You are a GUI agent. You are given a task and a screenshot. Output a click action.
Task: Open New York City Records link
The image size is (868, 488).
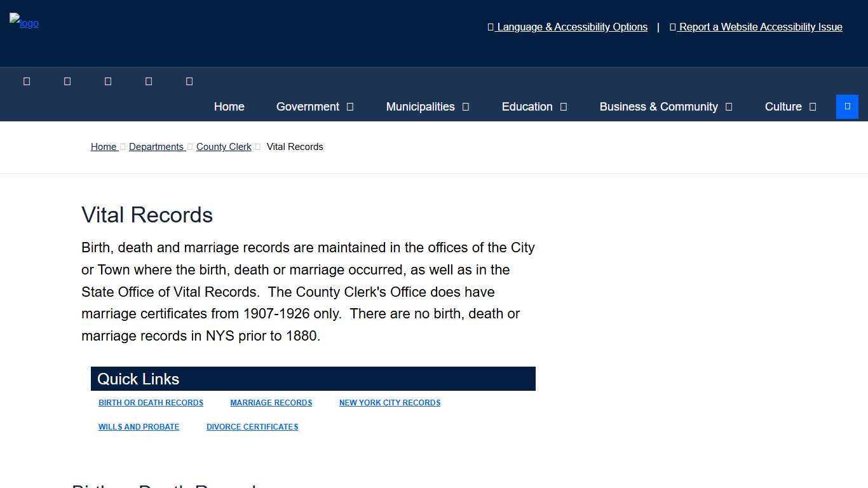(x=390, y=403)
